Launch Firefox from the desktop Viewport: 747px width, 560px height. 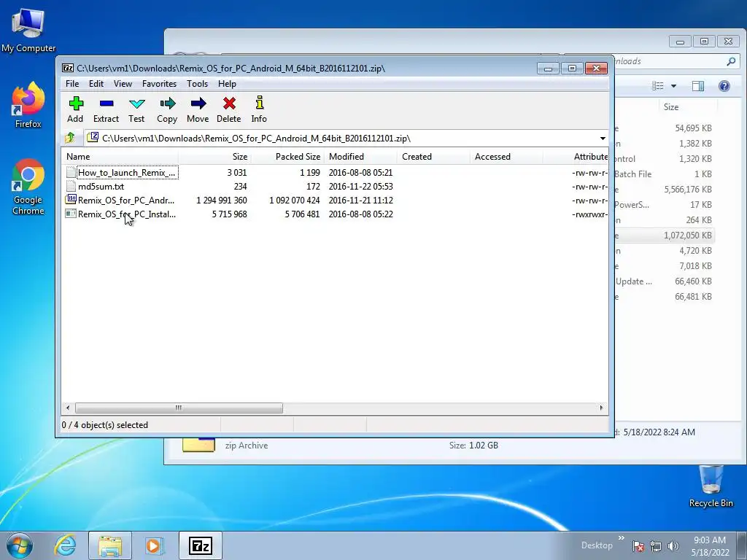[28, 105]
